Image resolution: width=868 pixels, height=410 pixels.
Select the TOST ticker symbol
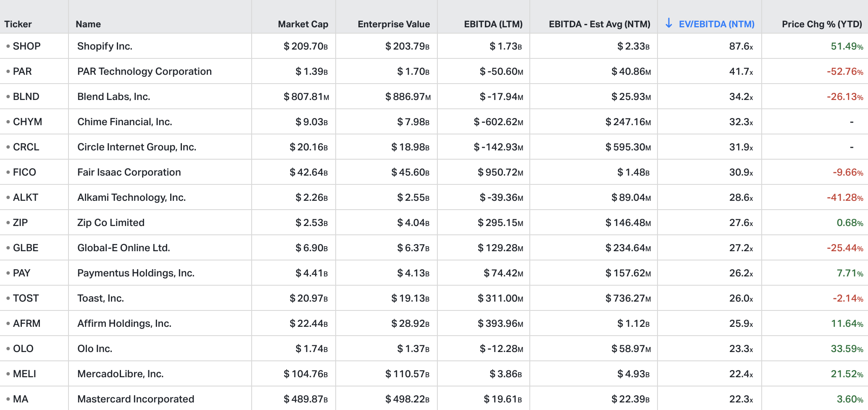click(x=26, y=298)
